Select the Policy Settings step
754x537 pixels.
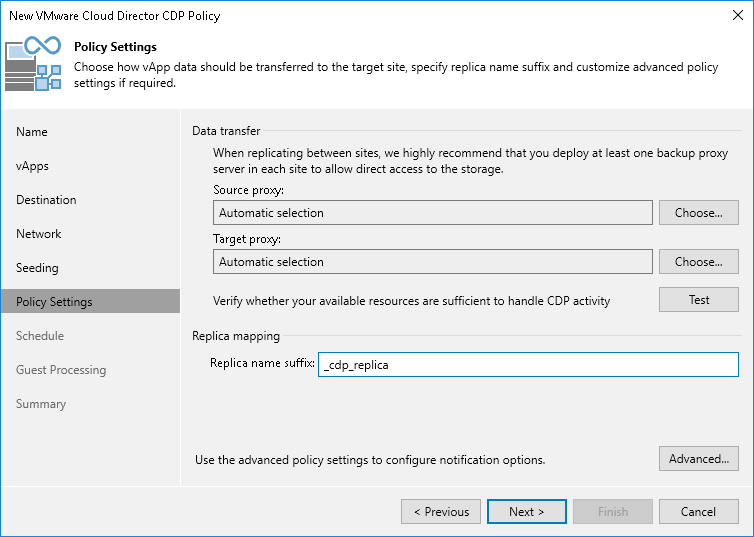90,301
